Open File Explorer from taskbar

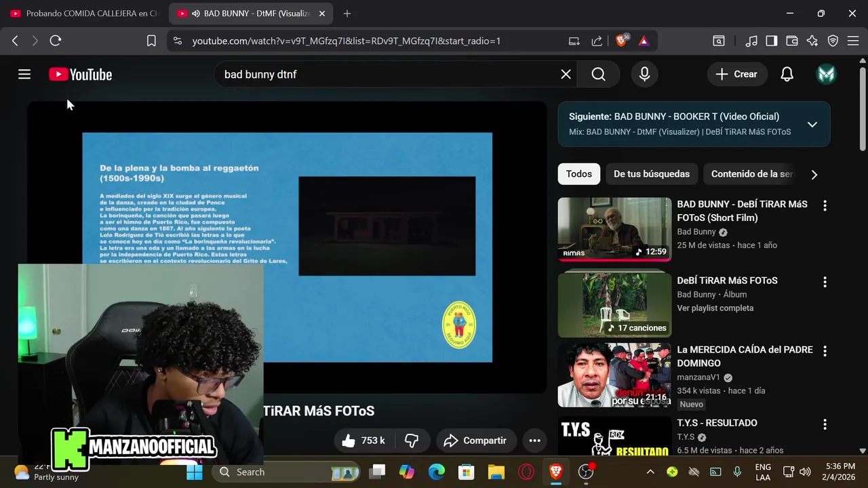pos(496,472)
